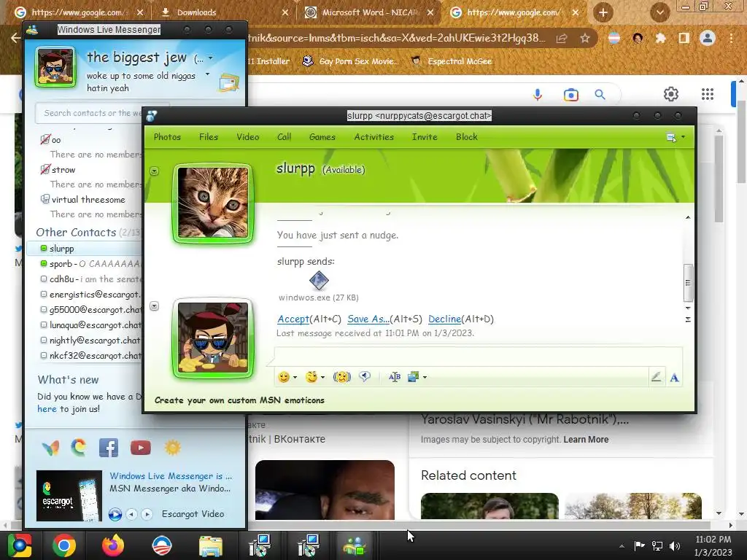
Task: Send a nudge with the nudge icon
Action: click(341, 377)
